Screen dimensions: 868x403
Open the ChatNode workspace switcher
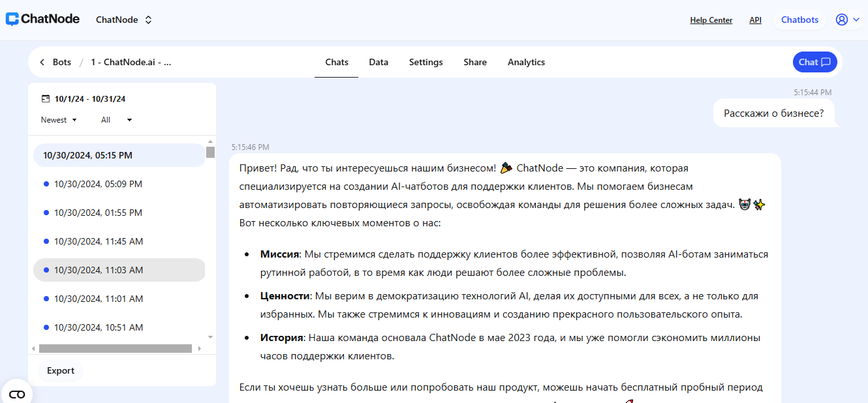click(x=124, y=20)
